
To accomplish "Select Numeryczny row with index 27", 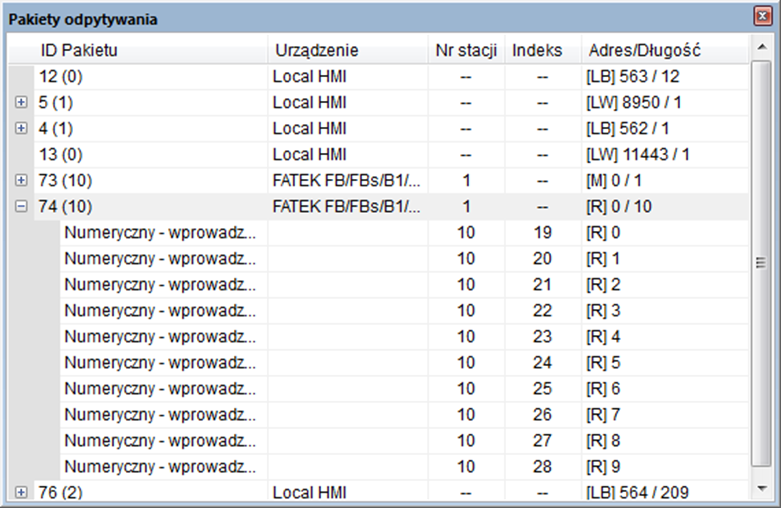I will [404, 440].
